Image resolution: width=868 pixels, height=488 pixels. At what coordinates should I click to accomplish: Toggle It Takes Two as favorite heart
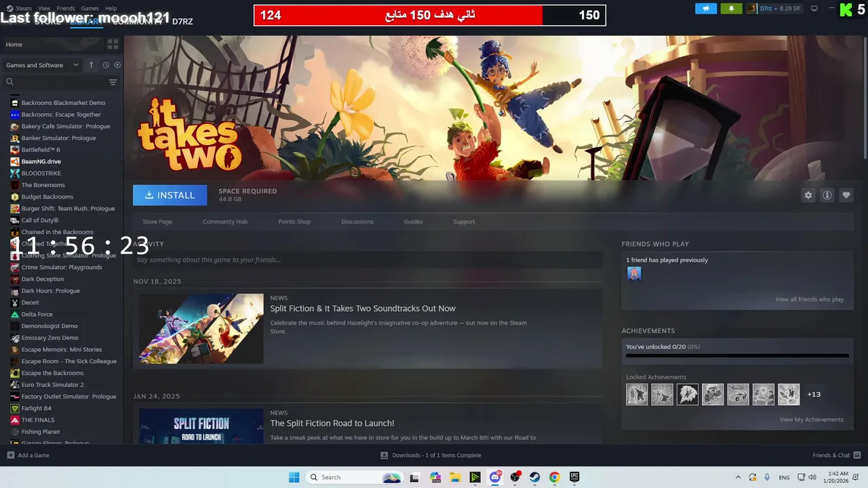click(x=846, y=195)
